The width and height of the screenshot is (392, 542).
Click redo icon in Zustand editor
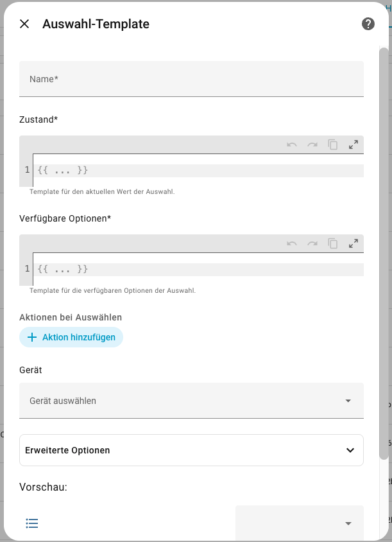click(x=312, y=144)
